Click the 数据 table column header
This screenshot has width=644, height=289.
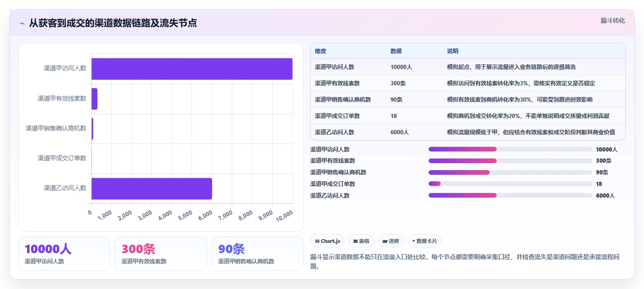[x=396, y=51]
